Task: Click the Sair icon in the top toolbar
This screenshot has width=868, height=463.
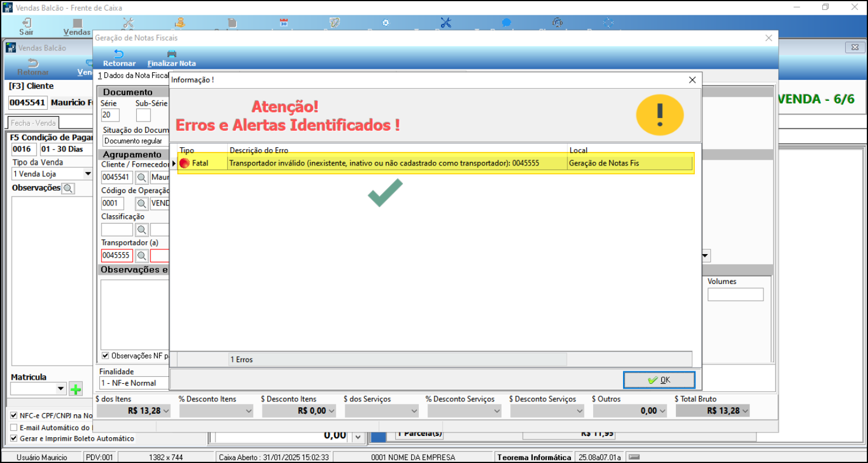Action: click(26, 23)
